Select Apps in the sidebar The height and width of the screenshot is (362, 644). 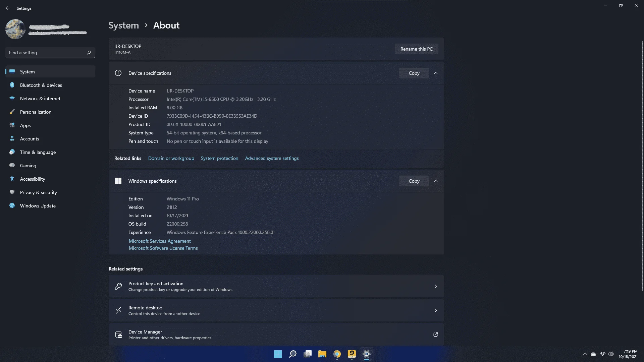50,125
